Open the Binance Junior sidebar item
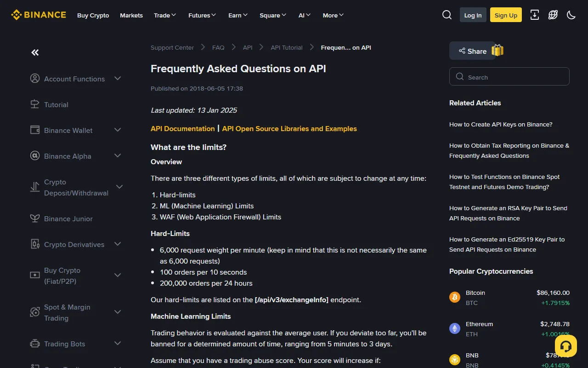 click(x=68, y=219)
